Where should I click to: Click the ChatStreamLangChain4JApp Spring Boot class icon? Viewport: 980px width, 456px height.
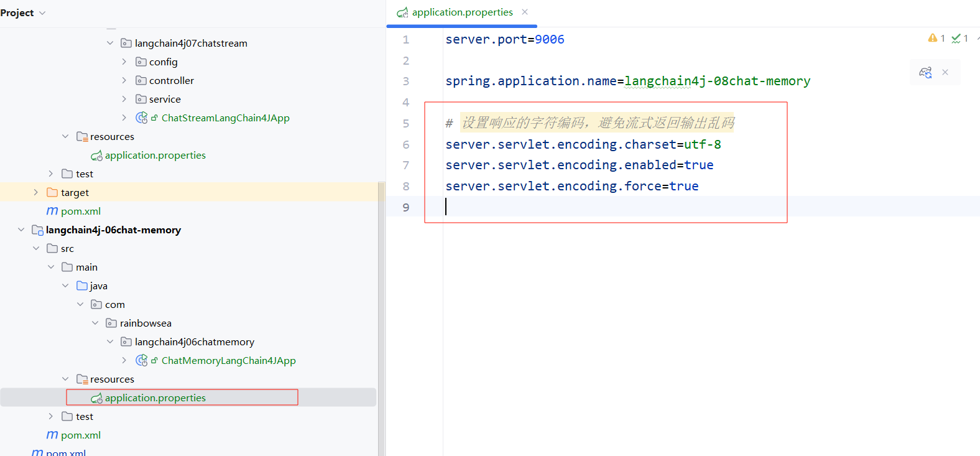pos(142,118)
